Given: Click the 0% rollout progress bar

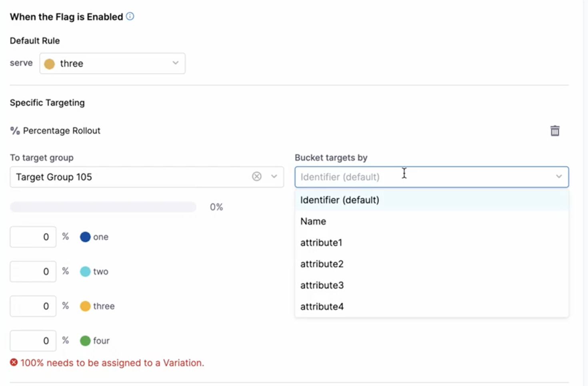Looking at the screenshot, I should coord(103,207).
